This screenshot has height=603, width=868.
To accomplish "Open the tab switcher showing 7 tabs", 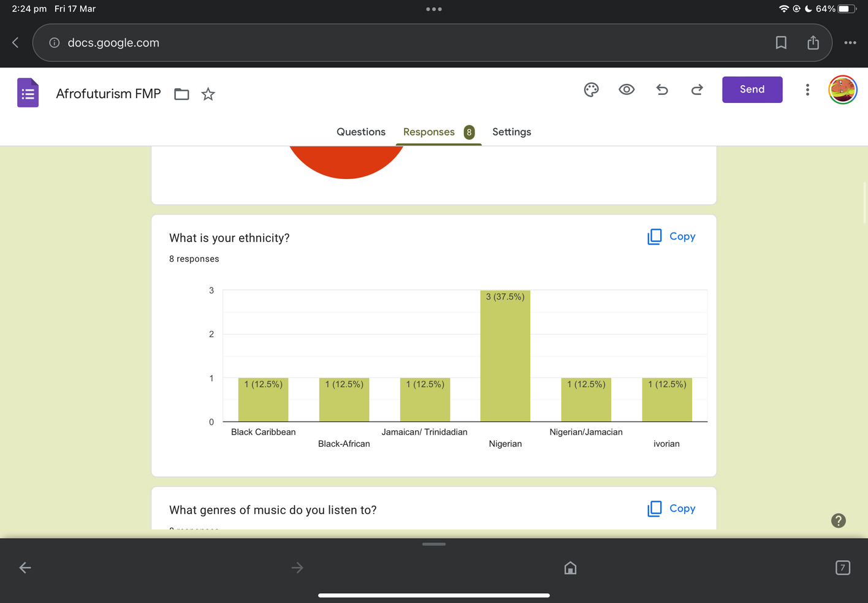I will (x=843, y=568).
